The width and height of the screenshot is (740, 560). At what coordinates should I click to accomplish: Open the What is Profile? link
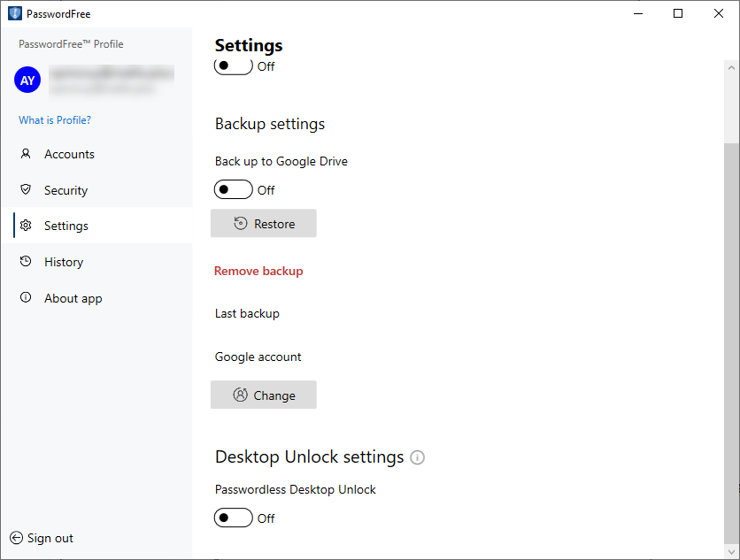click(x=55, y=120)
